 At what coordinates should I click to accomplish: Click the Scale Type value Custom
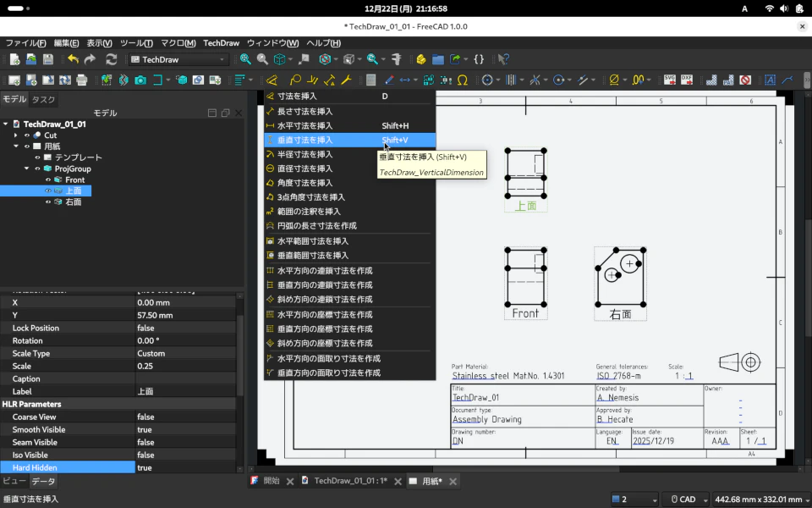coord(185,354)
